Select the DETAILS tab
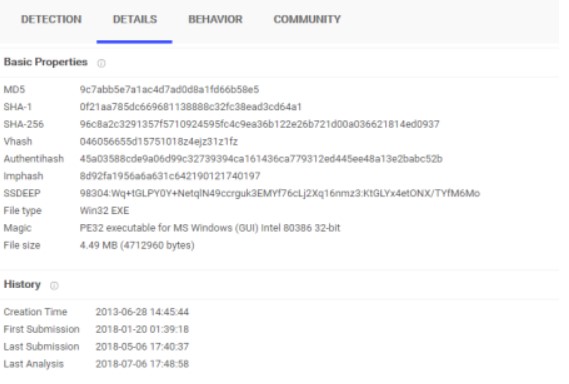This screenshot has height=384, width=569. 135,20
